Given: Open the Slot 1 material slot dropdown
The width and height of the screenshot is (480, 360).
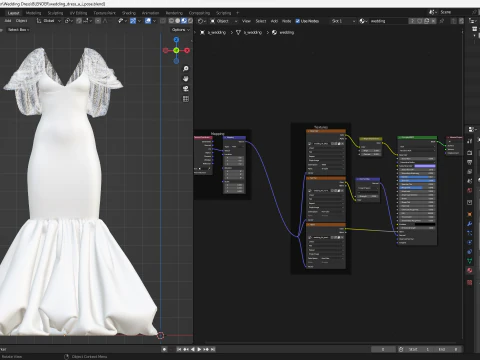Looking at the screenshot, I should [344, 21].
